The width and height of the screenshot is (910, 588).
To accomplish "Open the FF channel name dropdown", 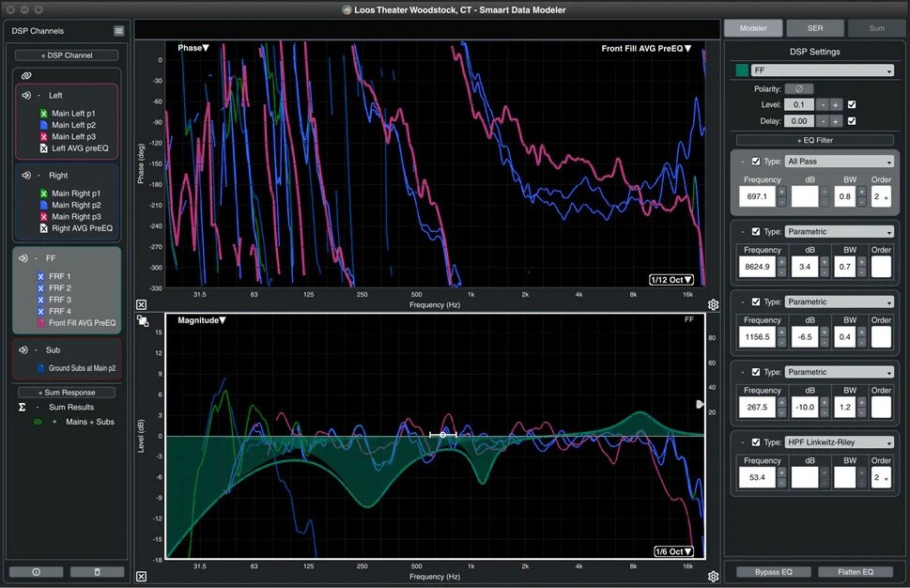I will (822, 70).
